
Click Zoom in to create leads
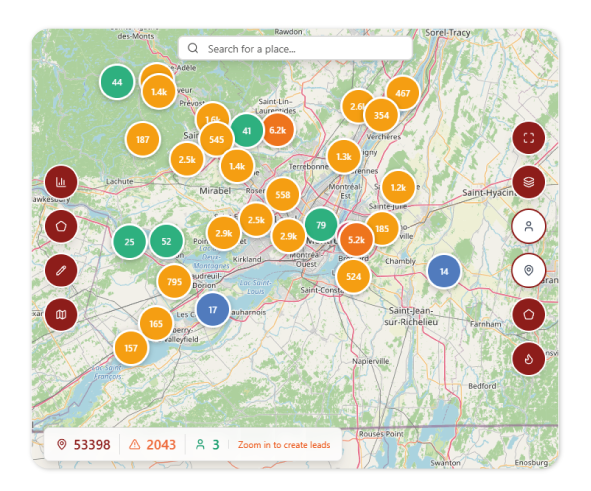coord(284,445)
